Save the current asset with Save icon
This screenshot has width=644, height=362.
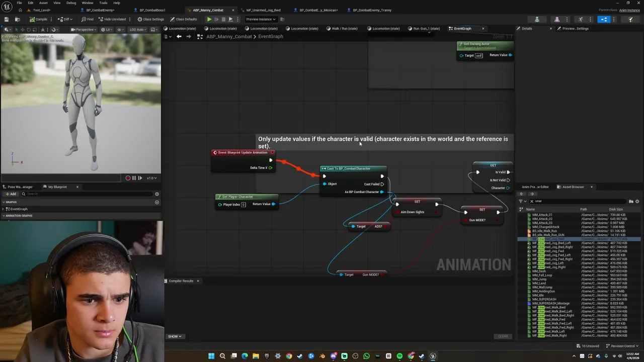[x=6, y=19]
